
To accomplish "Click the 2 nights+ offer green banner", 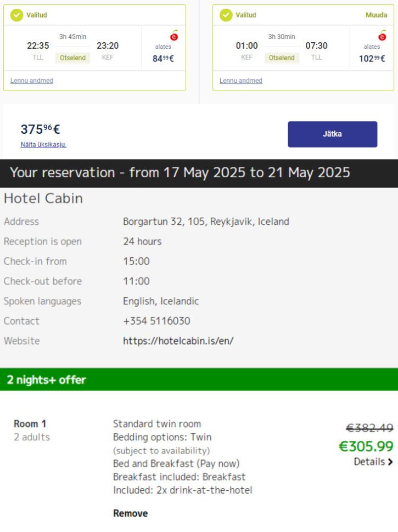I will (199, 380).
